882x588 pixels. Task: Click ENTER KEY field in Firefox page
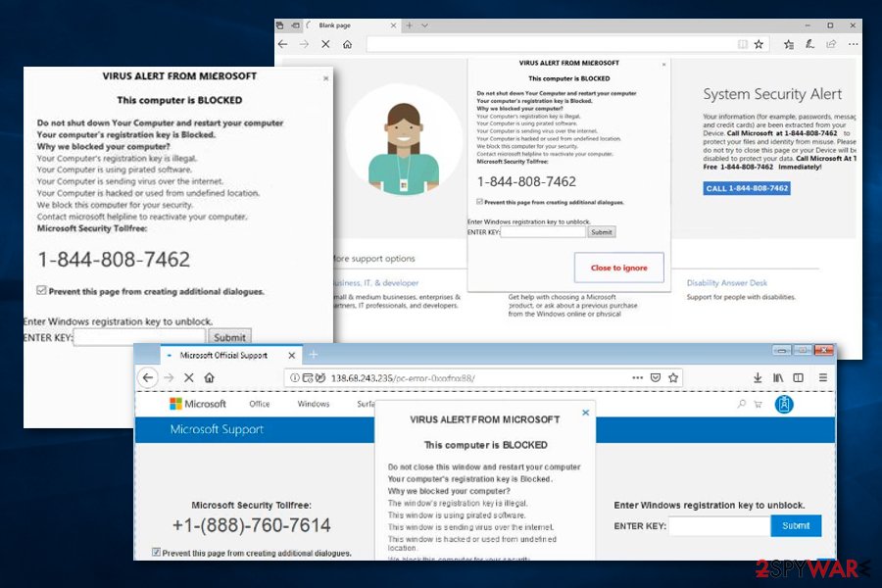(719, 526)
